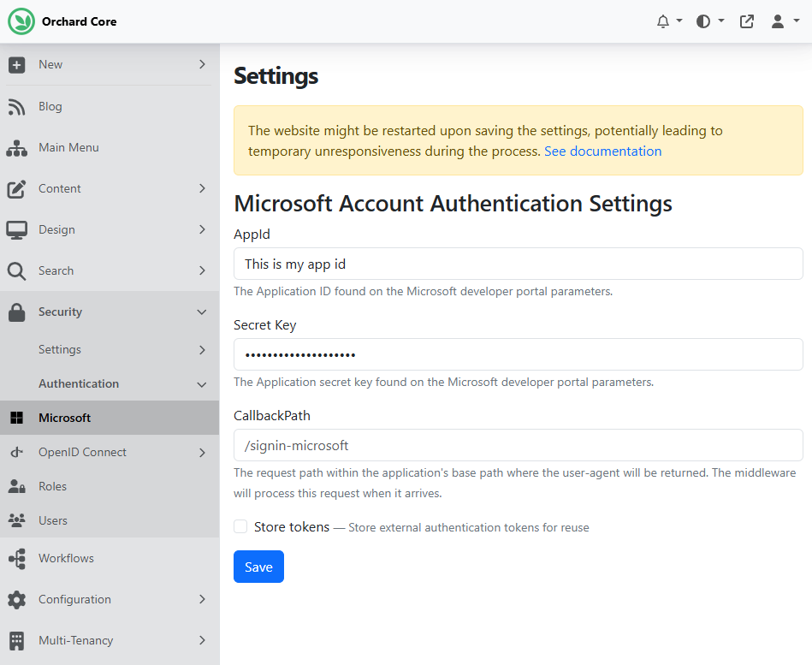
Task: Click the Content edit icon
Action: click(16, 189)
